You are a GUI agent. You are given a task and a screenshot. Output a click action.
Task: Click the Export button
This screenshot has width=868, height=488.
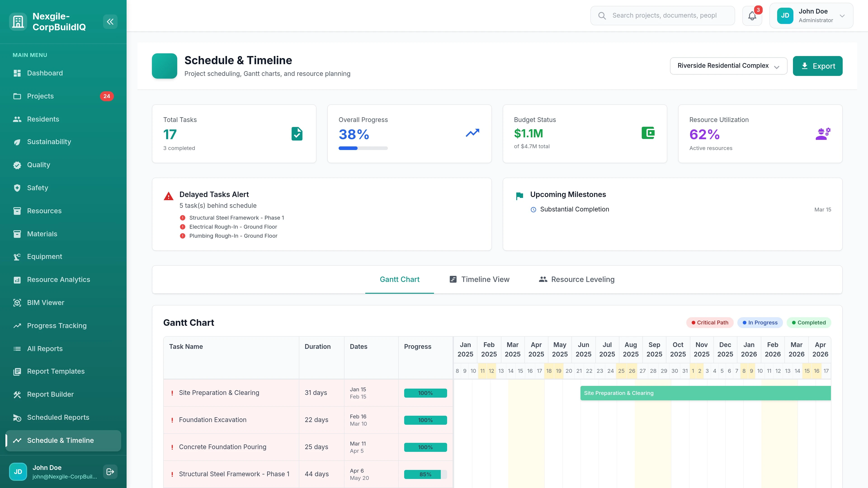pyautogui.click(x=818, y=66)
